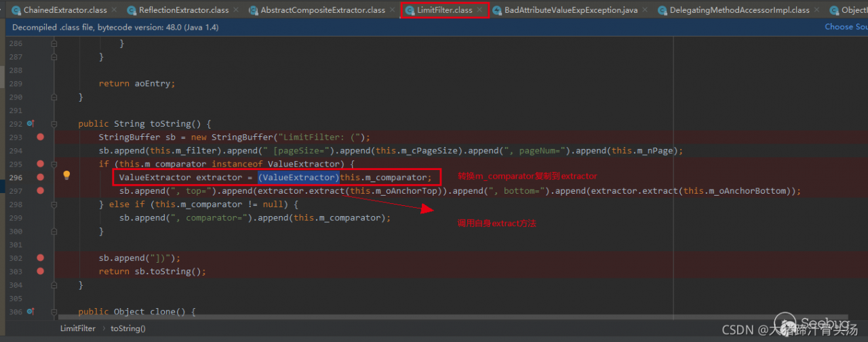Click the LimitFilter.class file type icon
Screen dimensions: 868x342
click(x=410, y=10)
